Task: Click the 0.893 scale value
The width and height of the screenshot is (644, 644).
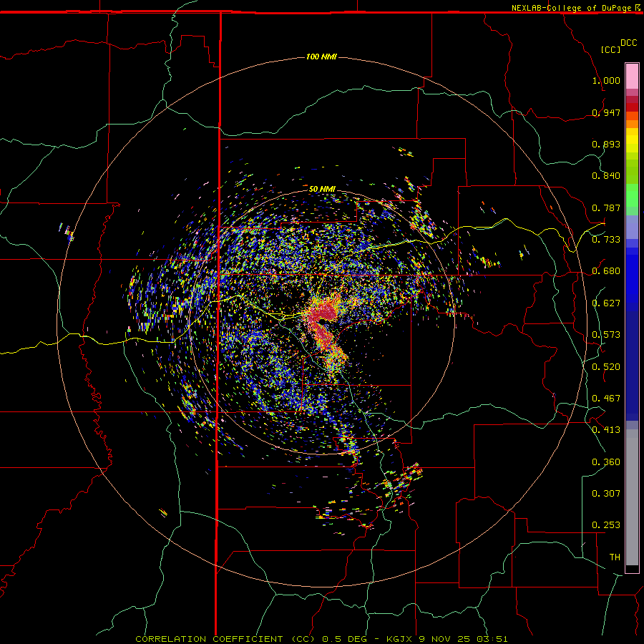Action: (x=606, y=144)
